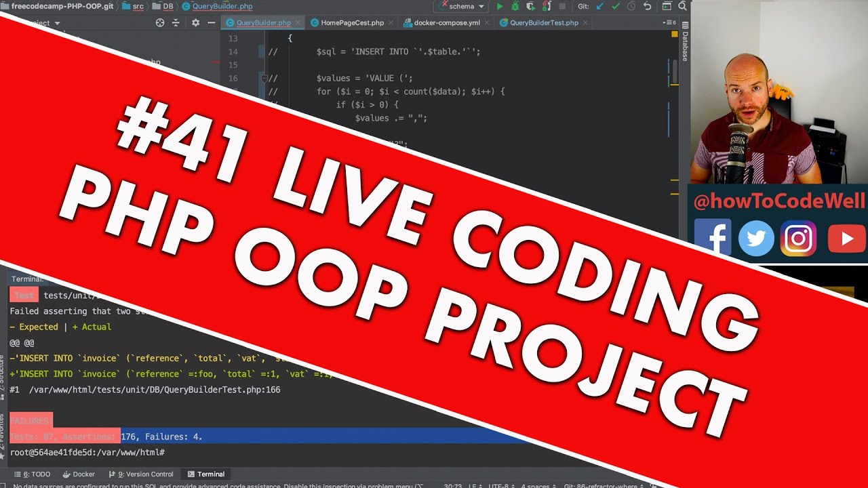Viewport: 868px width, 488px height.
Task: Toggle code fold marker at line 16
Action: pyautogui.click(x=264, y=79)
